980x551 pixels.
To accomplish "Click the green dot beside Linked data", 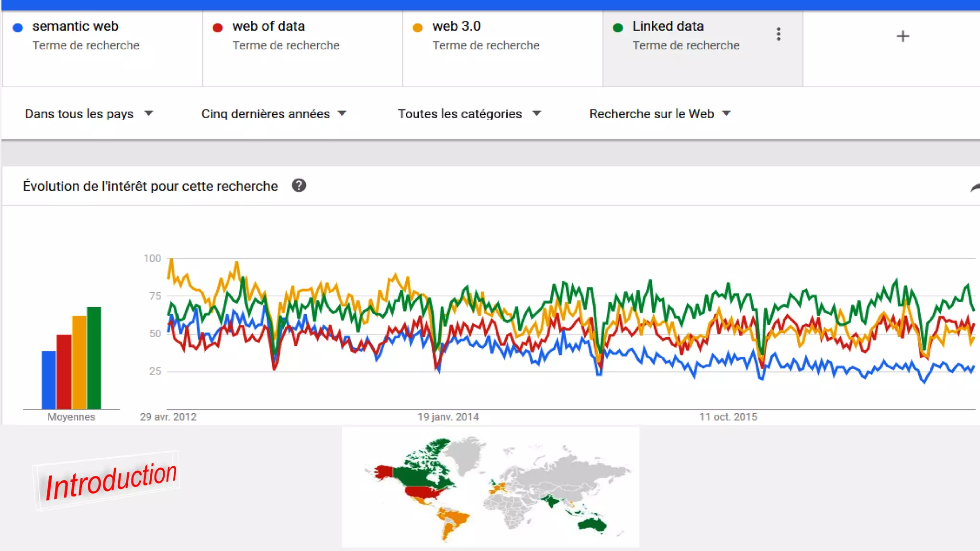I will (x=618, y=28).
